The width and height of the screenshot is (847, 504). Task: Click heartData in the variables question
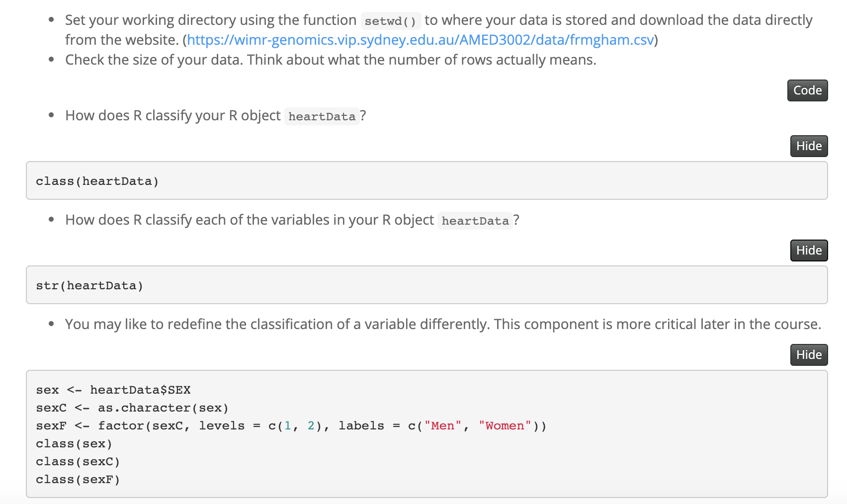475,221
